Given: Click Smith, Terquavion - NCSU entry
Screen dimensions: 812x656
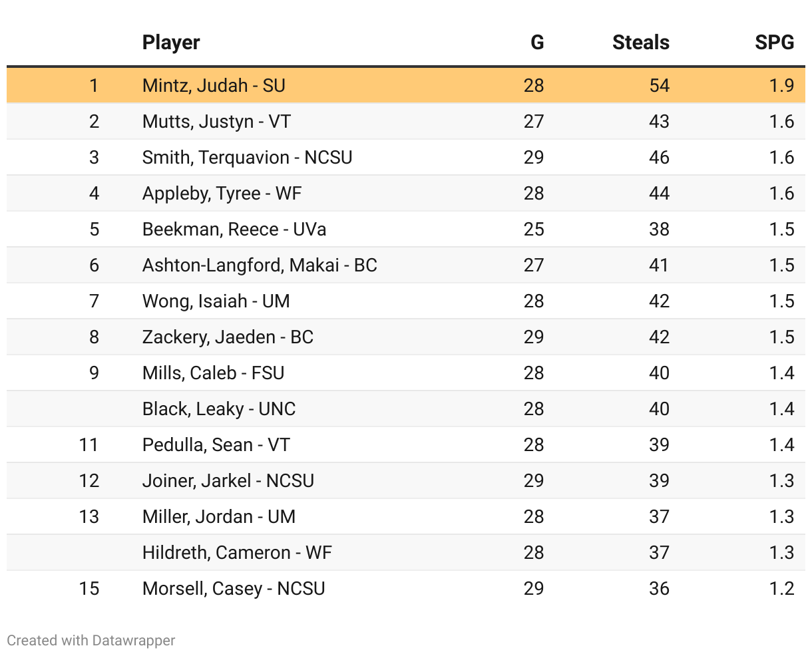Looking at the screenshot, I should tap(247, 157).
